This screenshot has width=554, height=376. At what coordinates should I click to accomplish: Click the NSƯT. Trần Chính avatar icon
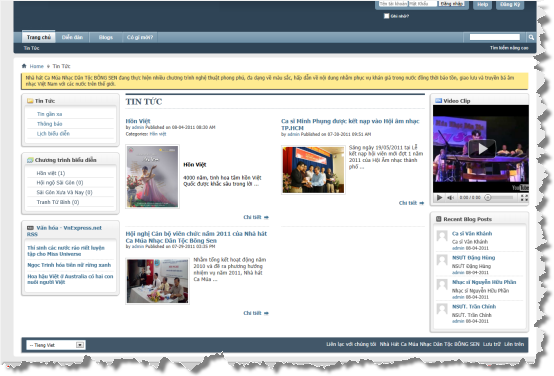(442, 309)
